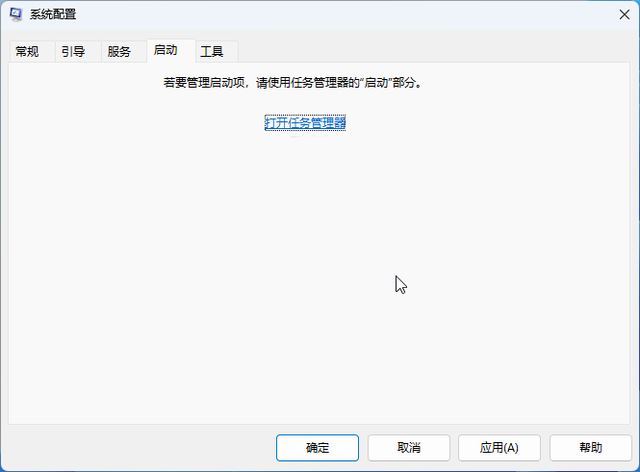
Task: Click the blank area left of 确定 button
Action: tap(140, 447)
